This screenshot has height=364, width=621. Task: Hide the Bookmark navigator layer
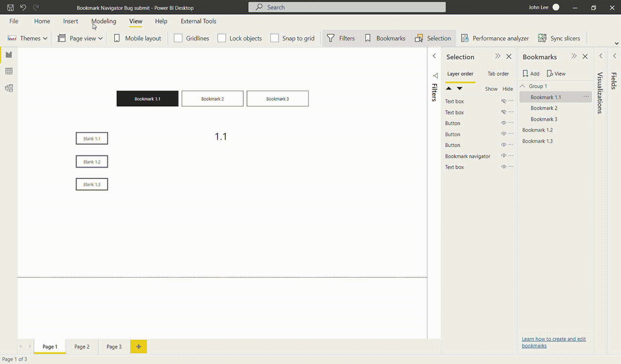point(504,156)
